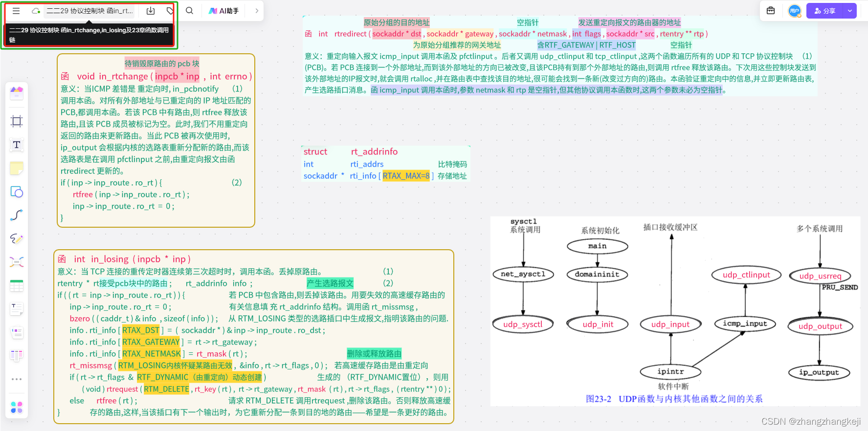Click the 'main' node in the diagram
Image resolution: width=868 pixels, height=431 pixels.
[597, 246]
